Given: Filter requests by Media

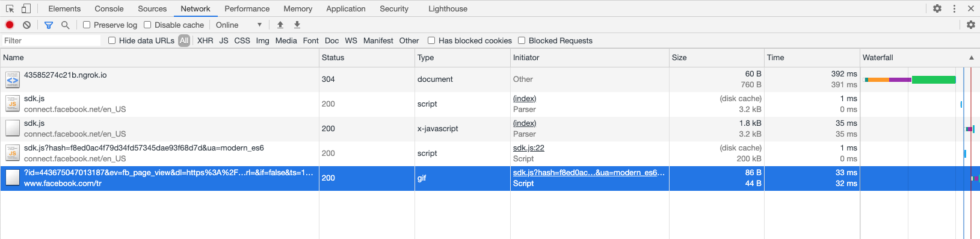Looking at the screenshot, I should click(286, 40).
